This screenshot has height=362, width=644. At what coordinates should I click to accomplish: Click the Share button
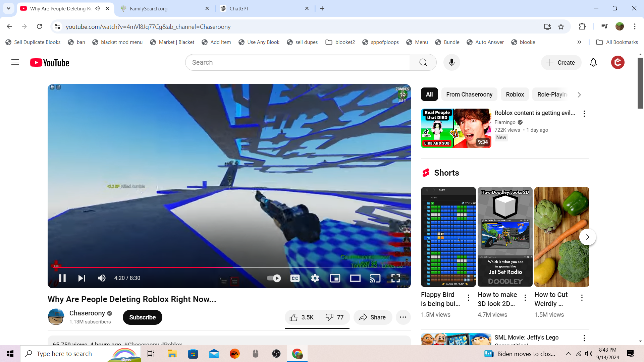[372, 317]
